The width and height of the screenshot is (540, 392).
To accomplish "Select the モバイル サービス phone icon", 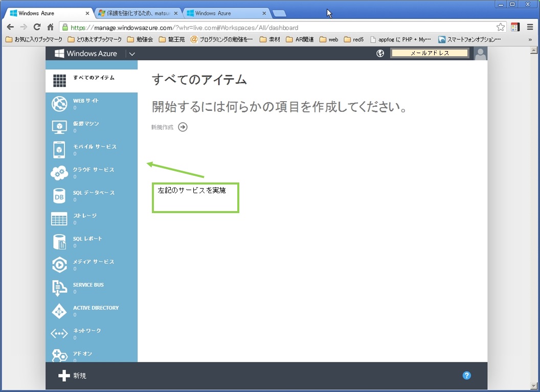I will pyautogui.click(x=59, y=150).
